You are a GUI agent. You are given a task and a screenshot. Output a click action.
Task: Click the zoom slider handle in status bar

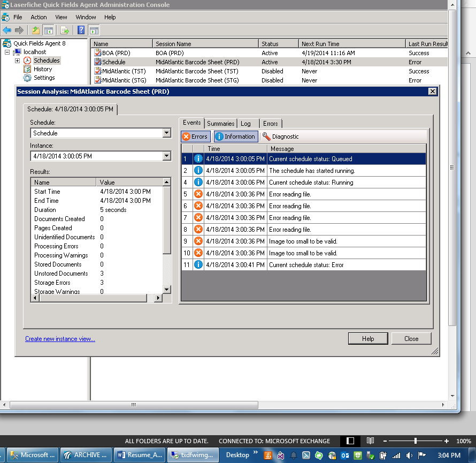point(416,441)
